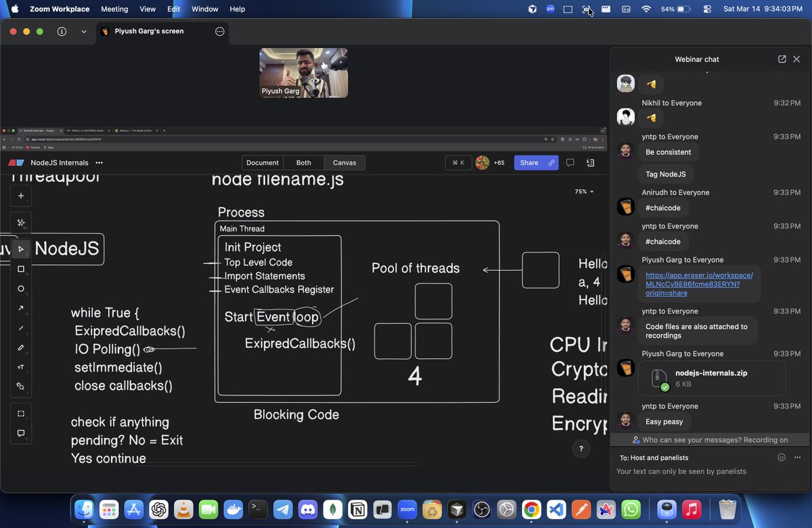Open the AI diagram generator sparkle icon
812x528 pixels.
coord(20,222)
